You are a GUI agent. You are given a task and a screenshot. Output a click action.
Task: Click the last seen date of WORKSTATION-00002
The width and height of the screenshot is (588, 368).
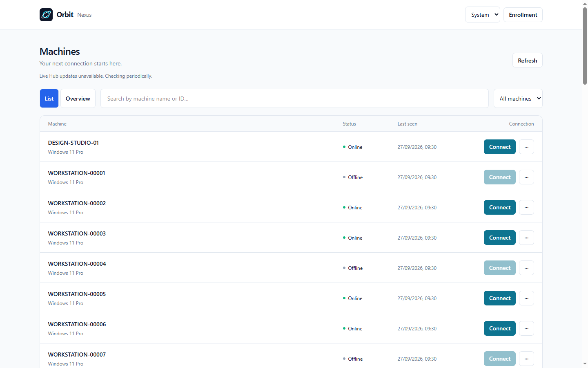click(417, 208)
